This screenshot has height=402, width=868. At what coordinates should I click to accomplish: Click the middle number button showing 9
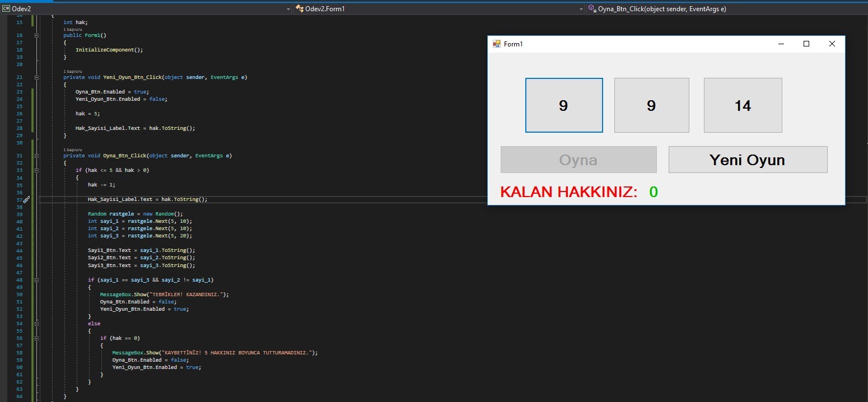click(651, 105)
